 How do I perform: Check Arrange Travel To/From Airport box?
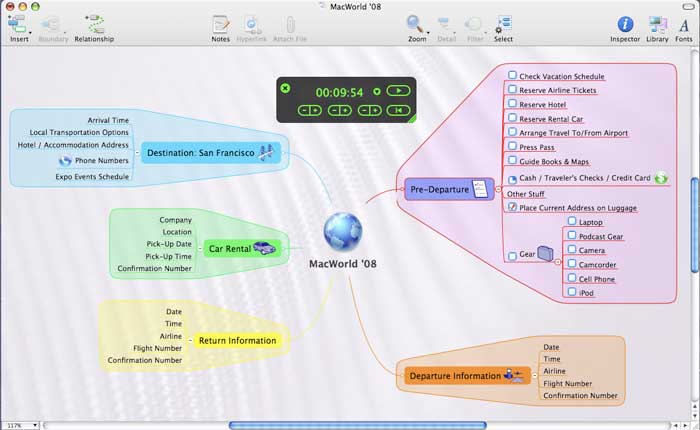512,132
